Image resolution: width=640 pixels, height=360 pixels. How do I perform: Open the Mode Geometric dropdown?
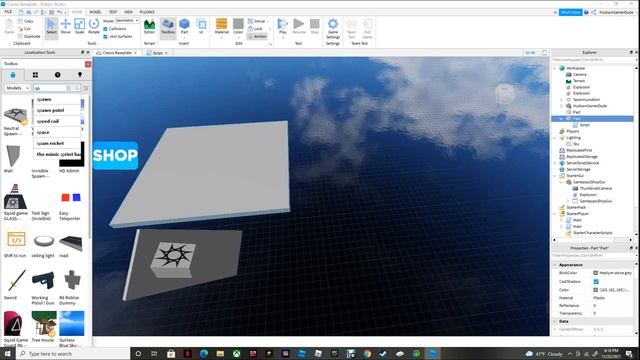127,20
